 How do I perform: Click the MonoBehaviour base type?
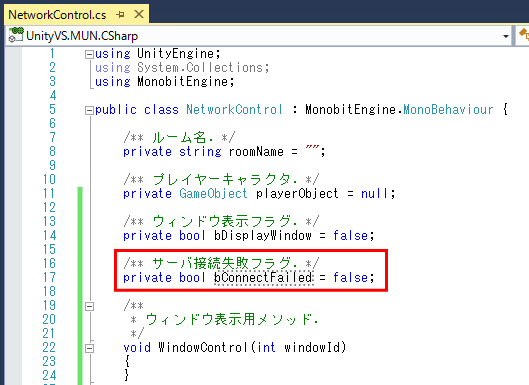pyautogui.click(x=448, y=110)
